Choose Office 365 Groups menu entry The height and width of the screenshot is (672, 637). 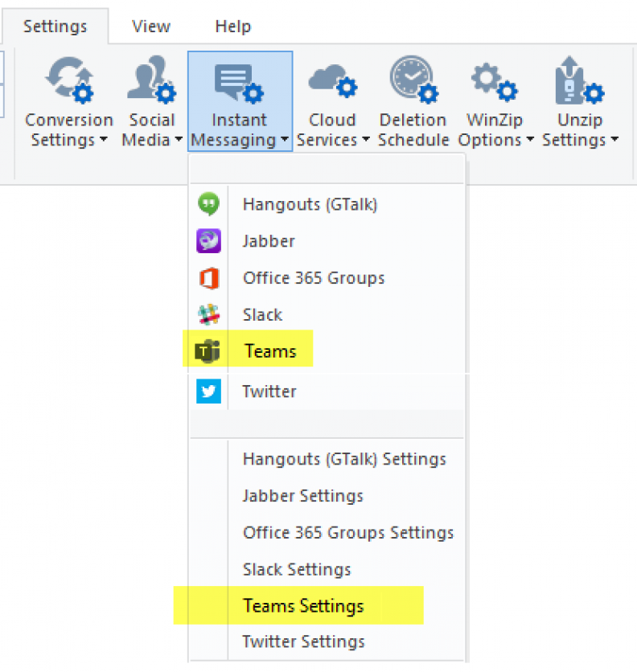(x=327, y=277)
